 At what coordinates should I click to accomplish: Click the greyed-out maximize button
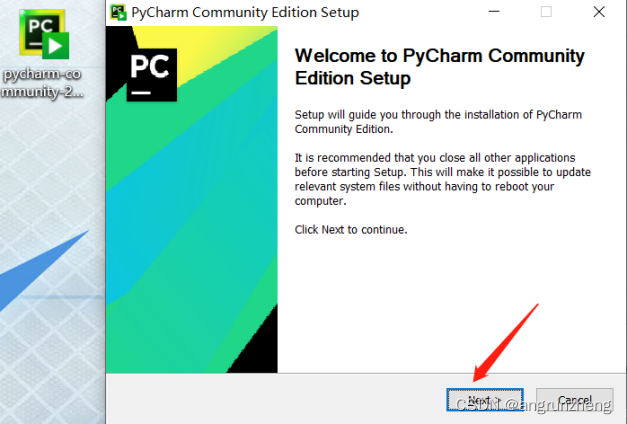(546, 12)
